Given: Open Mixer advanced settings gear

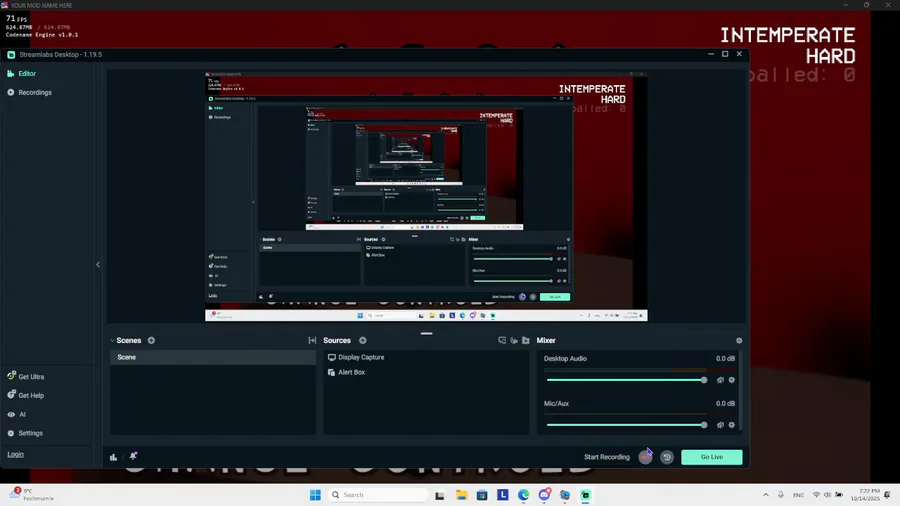Looking at the screenshot, I should coord(739,340).
